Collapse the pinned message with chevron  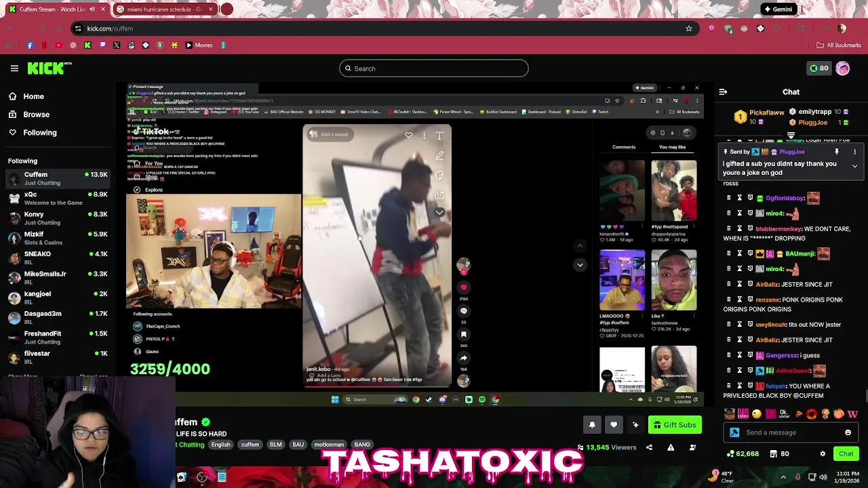coord(854,166)
